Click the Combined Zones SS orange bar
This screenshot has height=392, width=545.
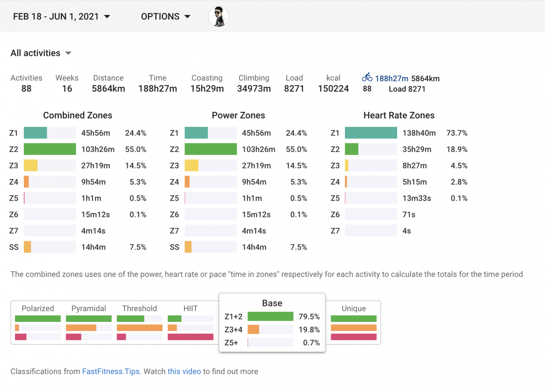pyautogui.click(x=28, y=247)
